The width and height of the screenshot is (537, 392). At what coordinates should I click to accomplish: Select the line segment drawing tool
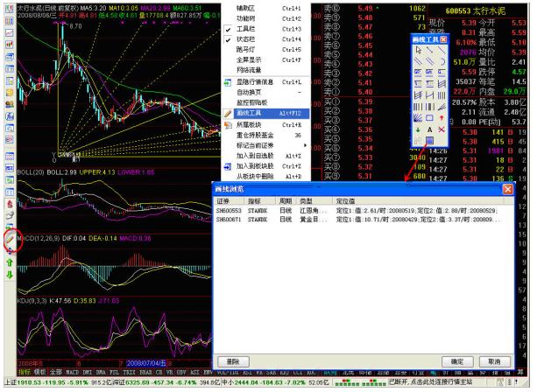(429, 50)
